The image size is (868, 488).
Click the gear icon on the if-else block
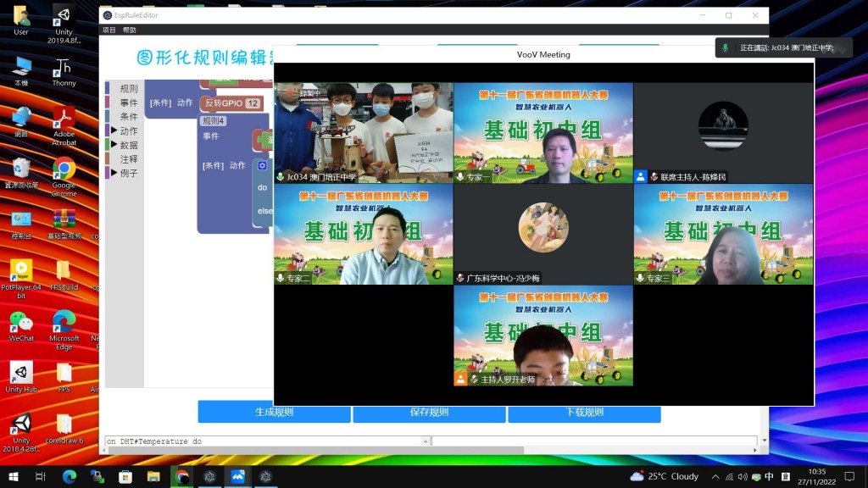point(262,166)
